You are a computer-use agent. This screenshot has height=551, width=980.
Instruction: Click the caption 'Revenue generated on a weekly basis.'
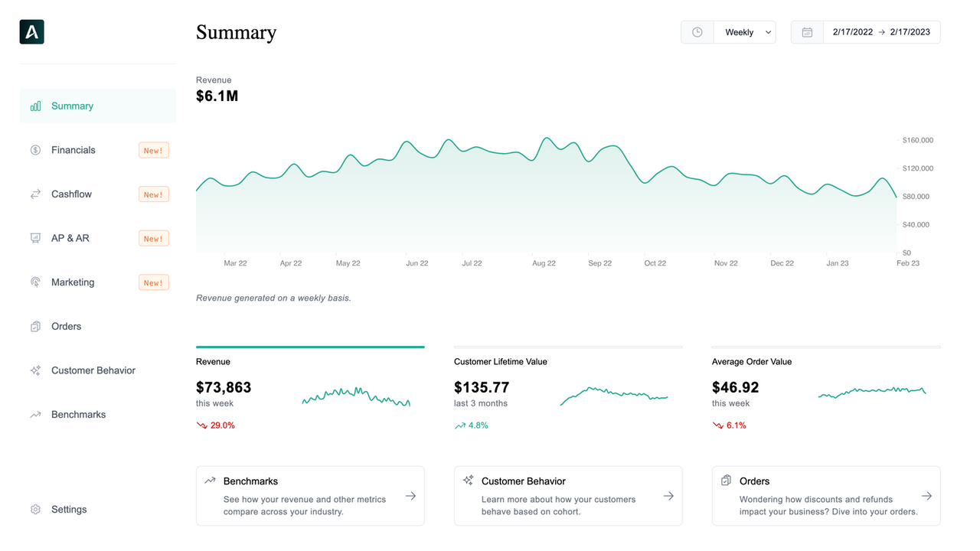point(273,298)
